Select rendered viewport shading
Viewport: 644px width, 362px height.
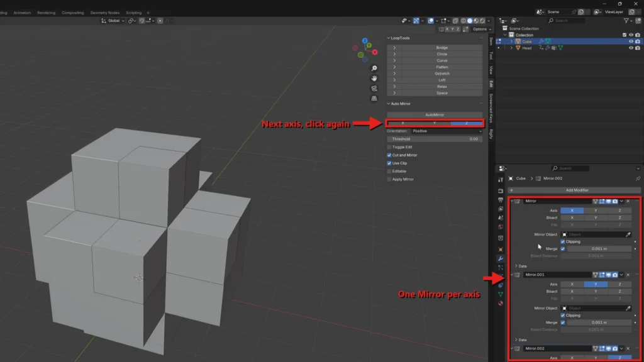click(x=482, y=21)
